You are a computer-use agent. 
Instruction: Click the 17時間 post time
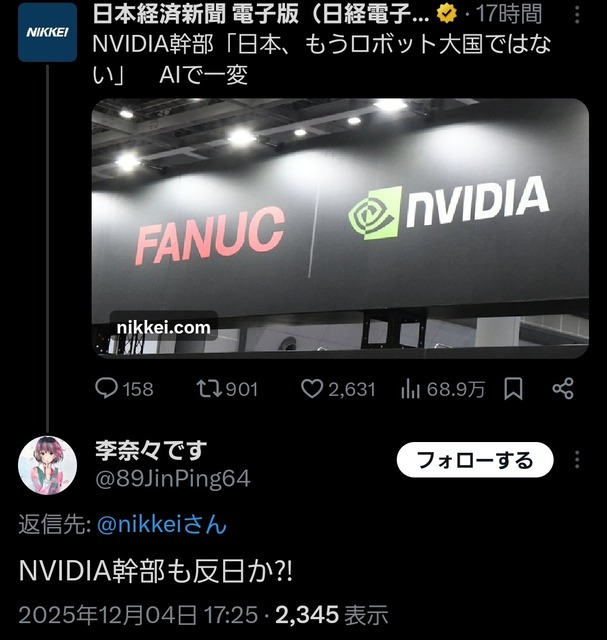(509, 14)
